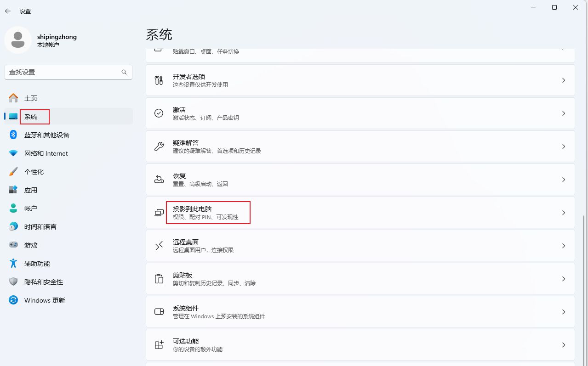The image size is (588, 366).
Task: Click the troubleshoot wrench icon
Action: click(159, 146)
